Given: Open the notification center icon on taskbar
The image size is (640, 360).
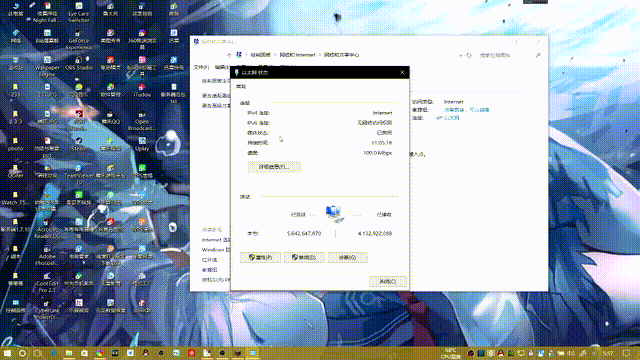Looking at the screenshot, I should [627, 353].
